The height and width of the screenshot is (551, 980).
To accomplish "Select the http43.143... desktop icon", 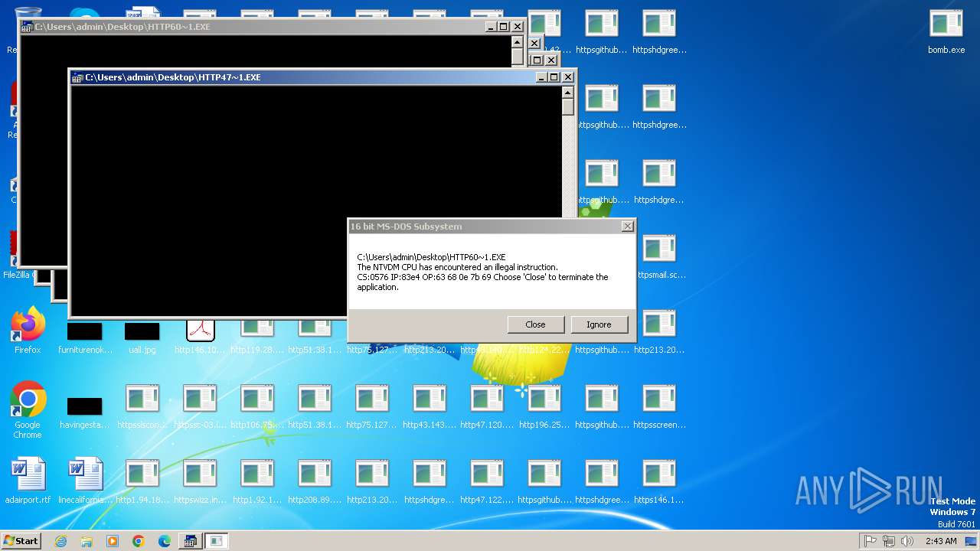I will click(430, 406).
